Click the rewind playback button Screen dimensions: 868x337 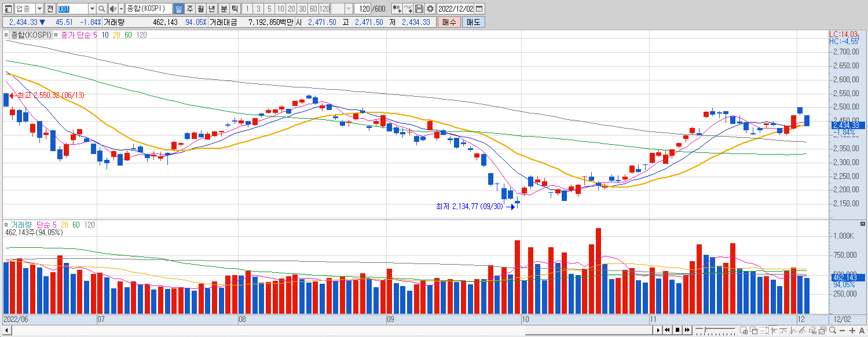tap(667, 330)
